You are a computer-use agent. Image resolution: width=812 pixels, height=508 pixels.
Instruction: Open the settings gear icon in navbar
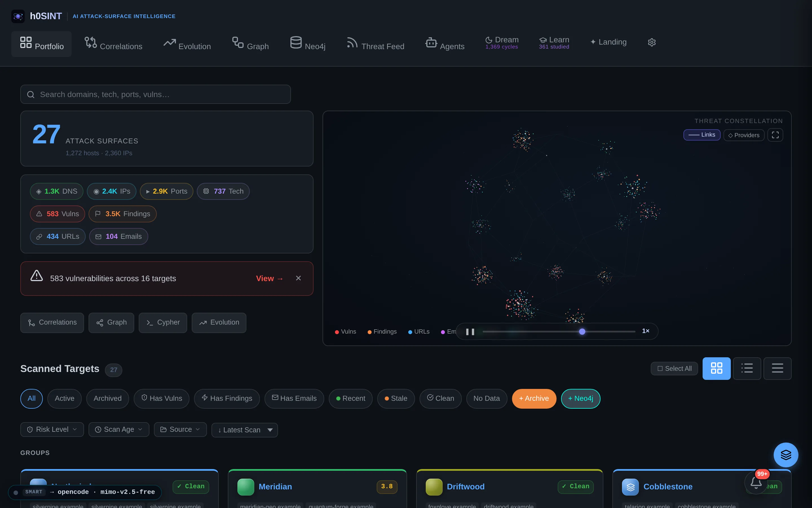coord(652,42)
